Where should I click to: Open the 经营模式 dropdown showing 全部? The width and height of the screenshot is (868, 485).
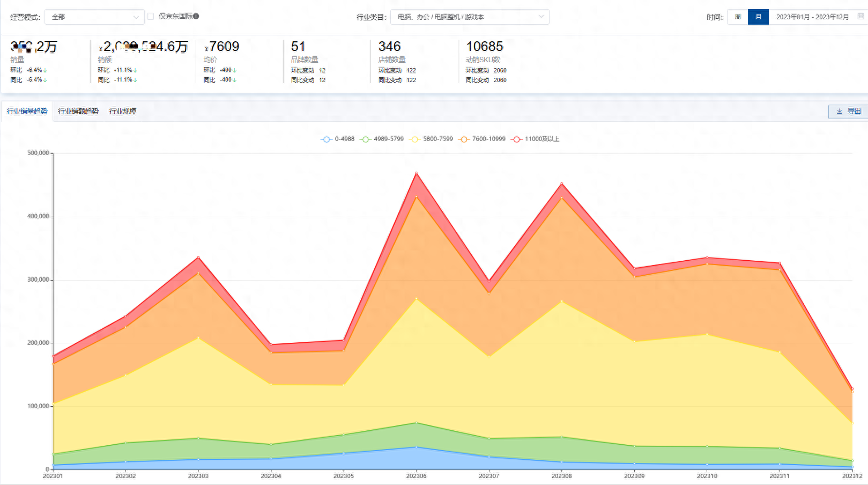pos(94,17)
